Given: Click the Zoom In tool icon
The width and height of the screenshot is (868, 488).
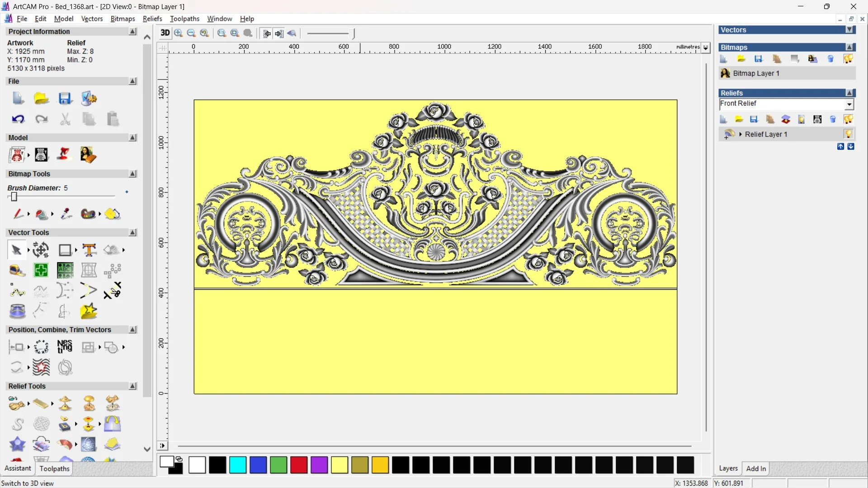Looking at the screenshot, I should (x=179, y=33).
